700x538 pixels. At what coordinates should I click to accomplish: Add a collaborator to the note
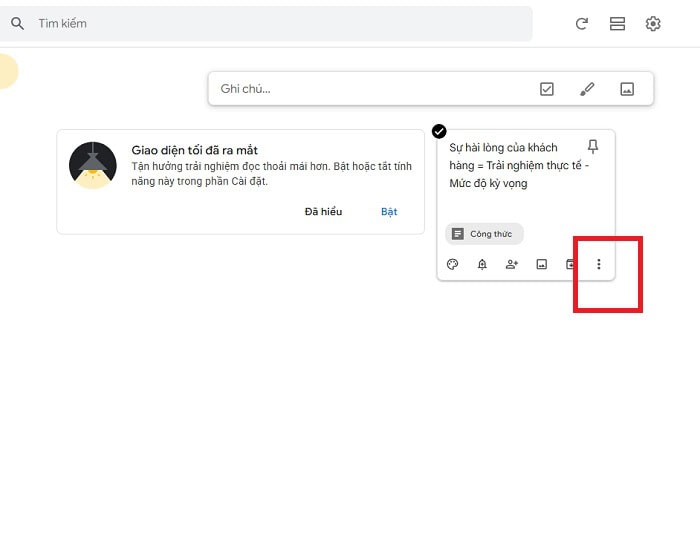coord(512,265)
